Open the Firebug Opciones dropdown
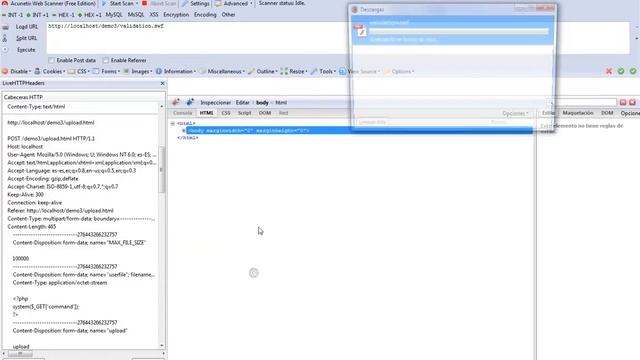 pyautogui.click(x=515, y=113)
